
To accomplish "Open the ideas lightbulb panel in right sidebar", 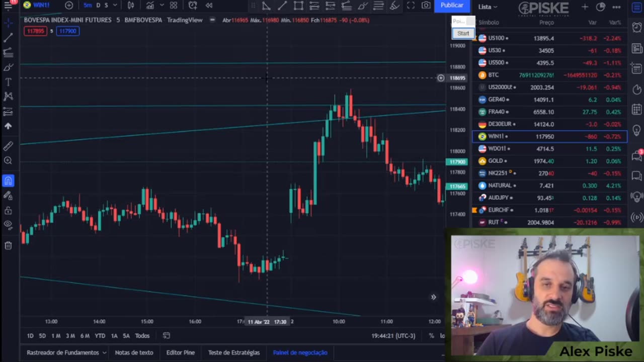I will click(636, 129).
